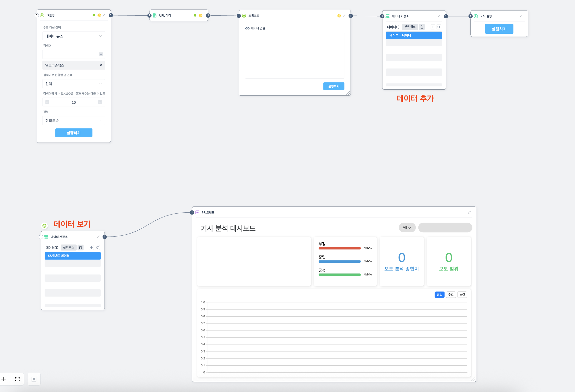Collapse the 크롤링 node with shrink icon
Image resolution: width=575 pixels, height=392 pixels.
[x=104, y=15]
